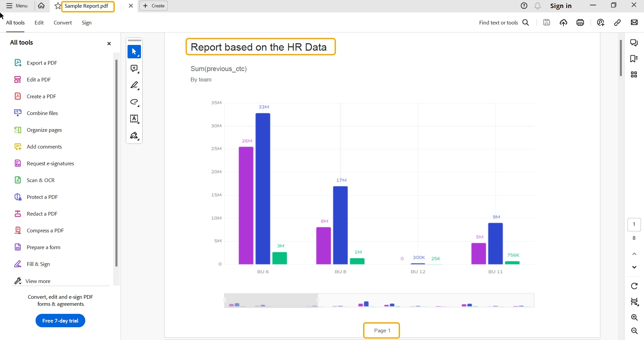Expand View more tools list
Screen dimensions: 644x340
point(38,281)
